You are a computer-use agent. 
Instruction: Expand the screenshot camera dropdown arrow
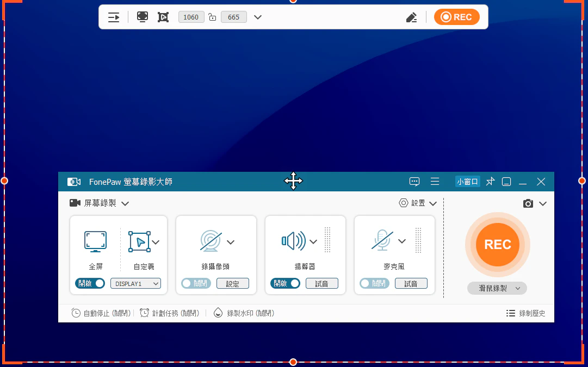[x=543, y=203]
